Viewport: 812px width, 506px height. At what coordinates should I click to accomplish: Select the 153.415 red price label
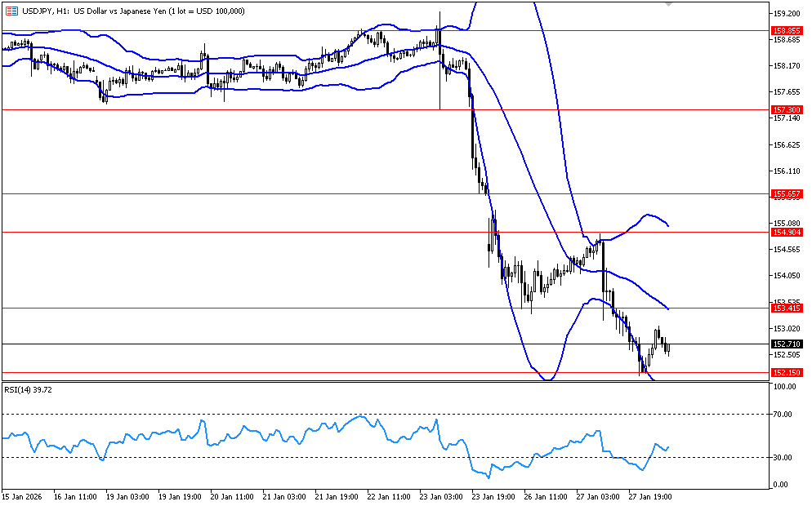[x=785, y=308]
